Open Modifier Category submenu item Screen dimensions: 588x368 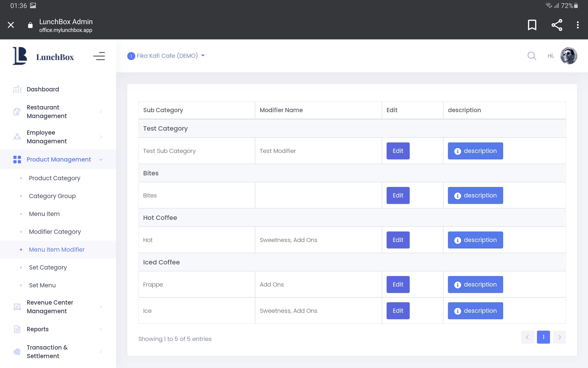55,231
